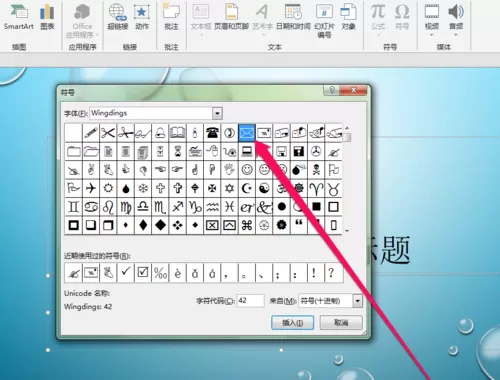Select the Gemini zodiac symbol

click(74, 207)
